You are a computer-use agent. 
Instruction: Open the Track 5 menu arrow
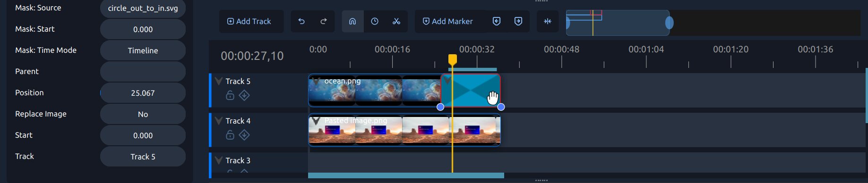click(218, 81)
